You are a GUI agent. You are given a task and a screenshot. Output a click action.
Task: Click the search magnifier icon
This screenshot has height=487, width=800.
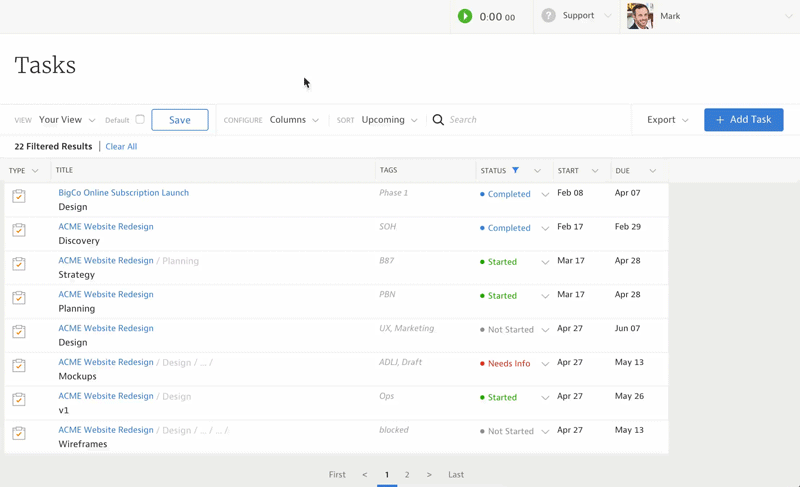[438, 120]
